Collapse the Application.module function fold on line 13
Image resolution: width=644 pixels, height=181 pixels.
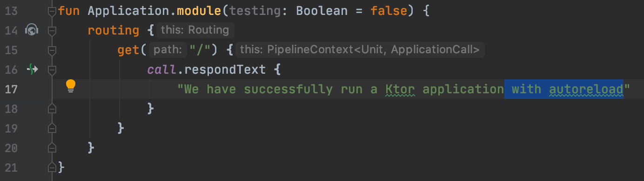(52, 11)
